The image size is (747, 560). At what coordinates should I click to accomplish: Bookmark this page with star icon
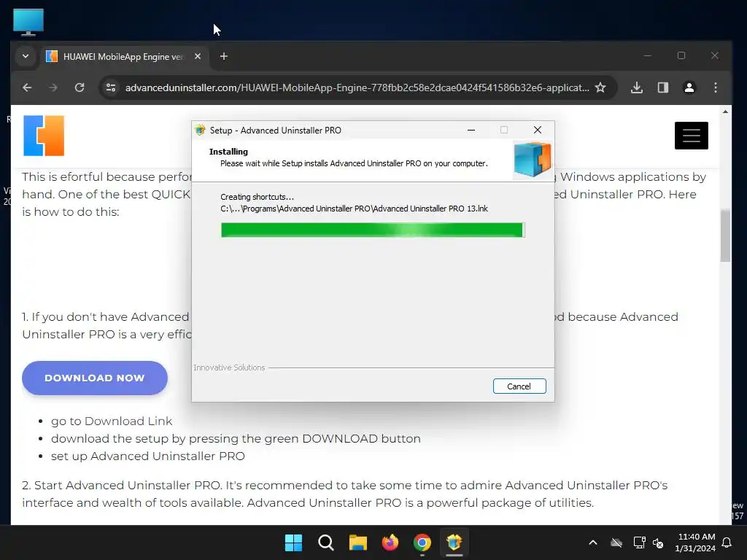coord(601,87)
